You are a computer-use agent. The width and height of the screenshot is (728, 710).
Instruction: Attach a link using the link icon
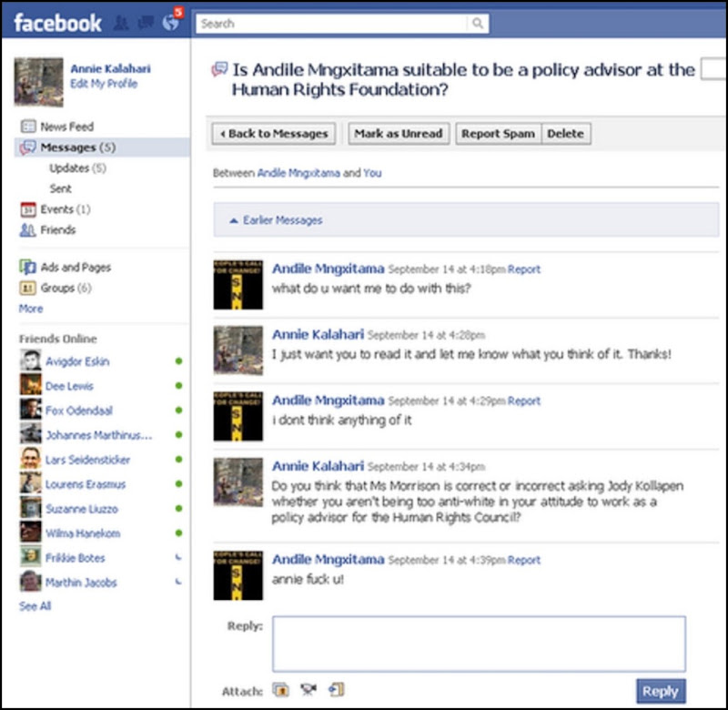click(336, 690)
